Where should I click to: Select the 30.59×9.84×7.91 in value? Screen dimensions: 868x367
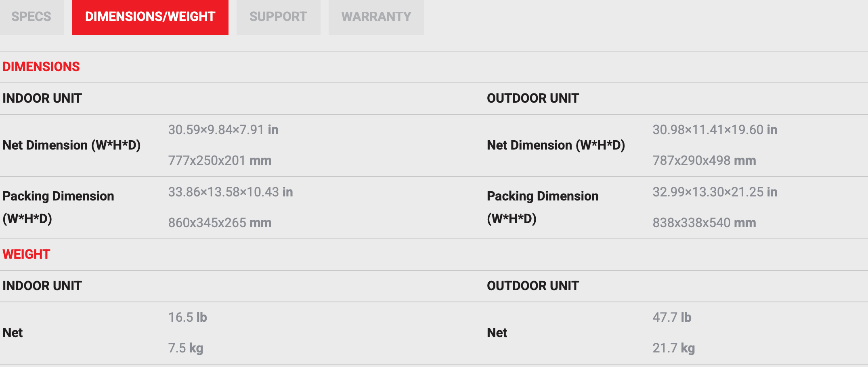click(x=223, y=130)
